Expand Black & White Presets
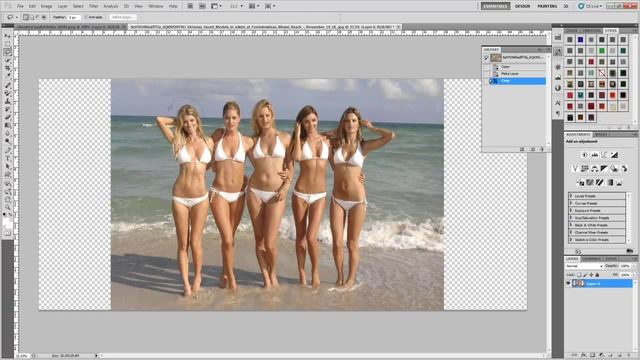This screenshot has height=360, width=640. pyautogui.click(x=571, y=225)
